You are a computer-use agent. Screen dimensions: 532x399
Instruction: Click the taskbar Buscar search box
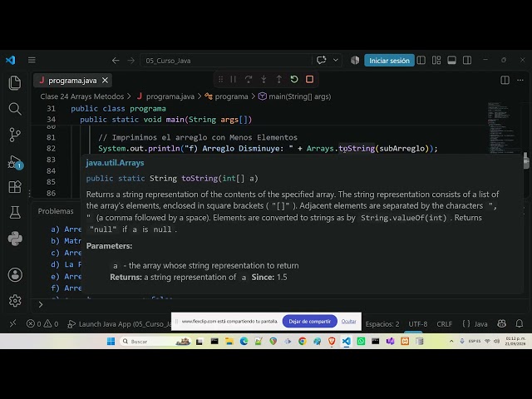coord(155,342)
